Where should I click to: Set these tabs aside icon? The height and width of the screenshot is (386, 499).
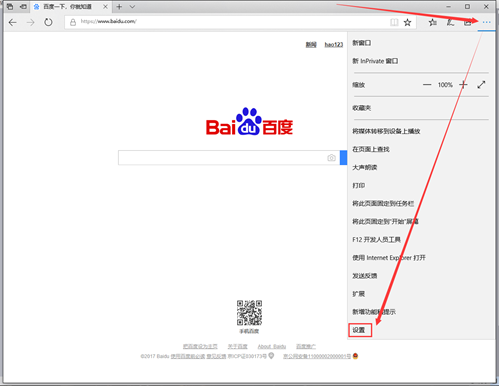pyautogui.click(x=23, y=6)
